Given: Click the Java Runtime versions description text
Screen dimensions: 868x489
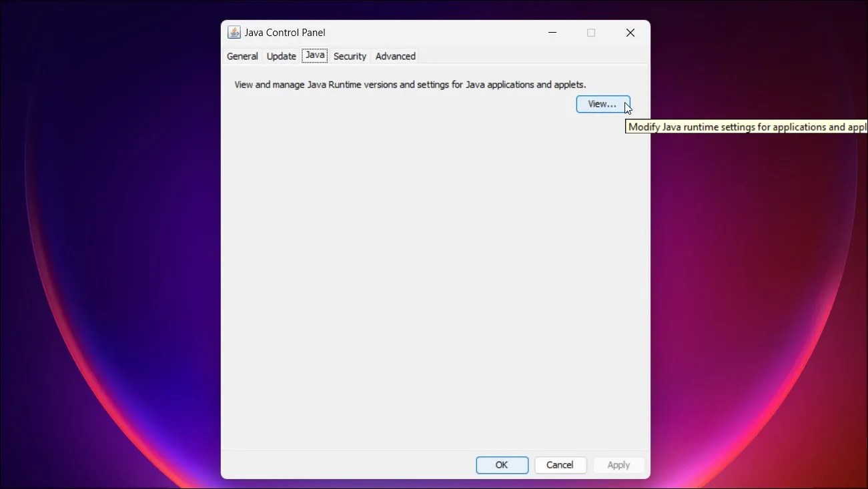Looking at the screenshot, I should click(x=410, y=85).
